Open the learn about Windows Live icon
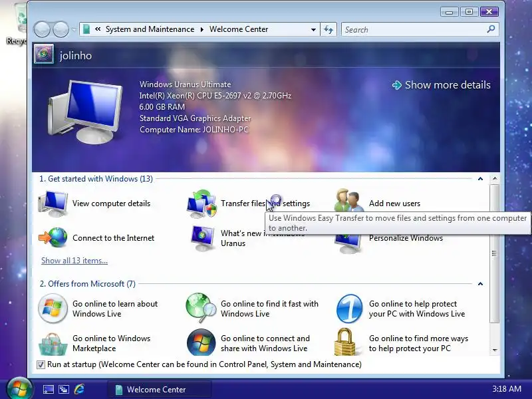The image size is (532, 399). 53,309
